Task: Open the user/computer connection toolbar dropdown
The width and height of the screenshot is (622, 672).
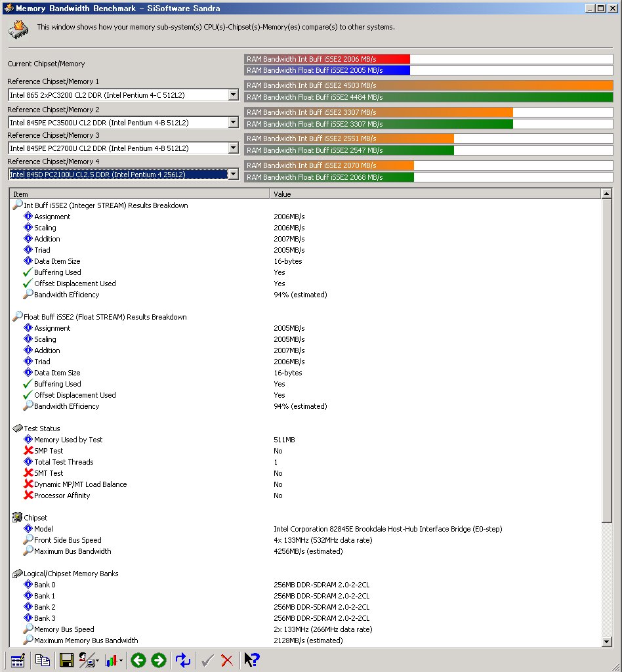Action: tap(89, 660)
